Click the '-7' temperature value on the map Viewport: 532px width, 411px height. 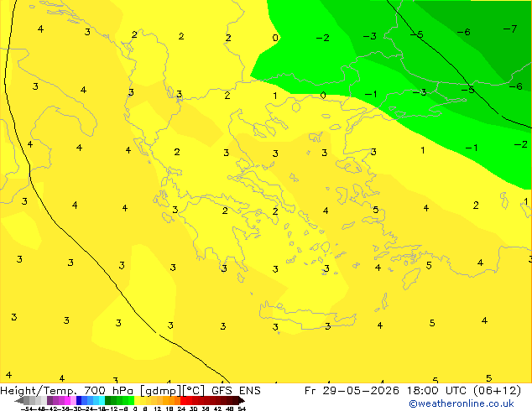(510, 29)
